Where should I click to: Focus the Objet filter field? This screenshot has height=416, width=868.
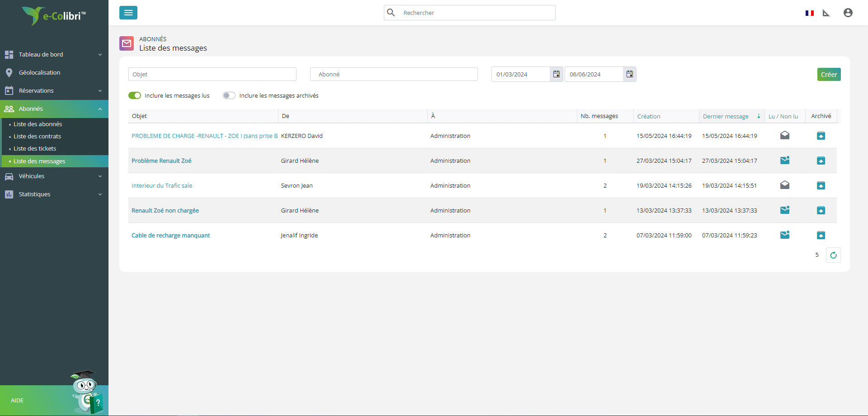coord(212,74)
